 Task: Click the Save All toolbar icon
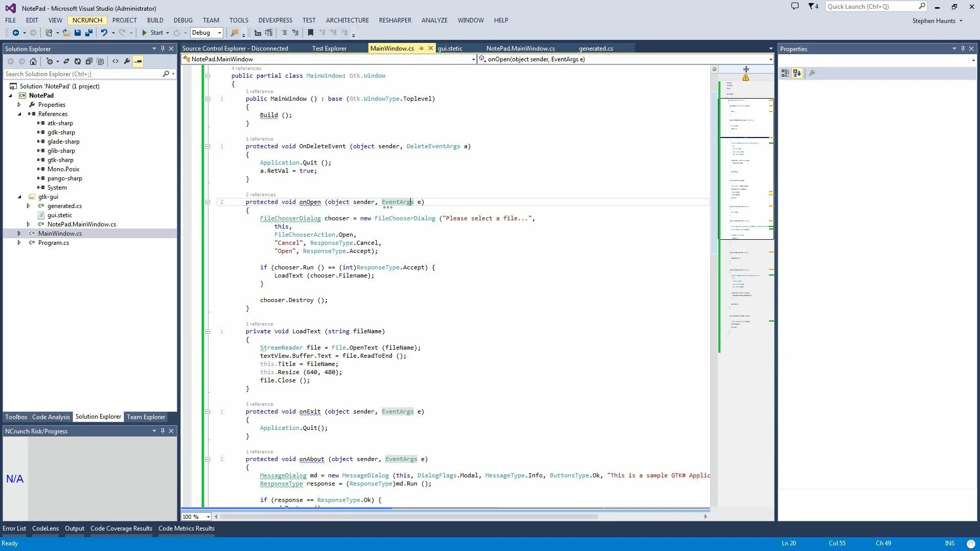point(88,33)
